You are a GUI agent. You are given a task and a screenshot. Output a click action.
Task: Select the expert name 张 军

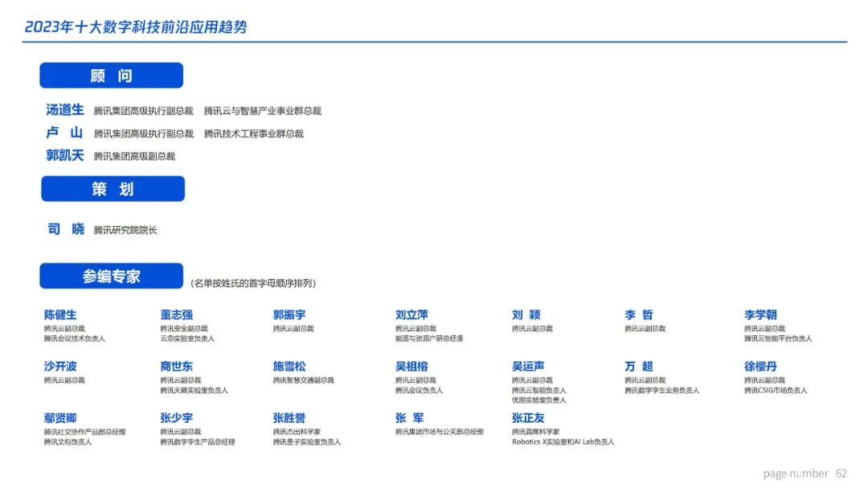point(410,417)
